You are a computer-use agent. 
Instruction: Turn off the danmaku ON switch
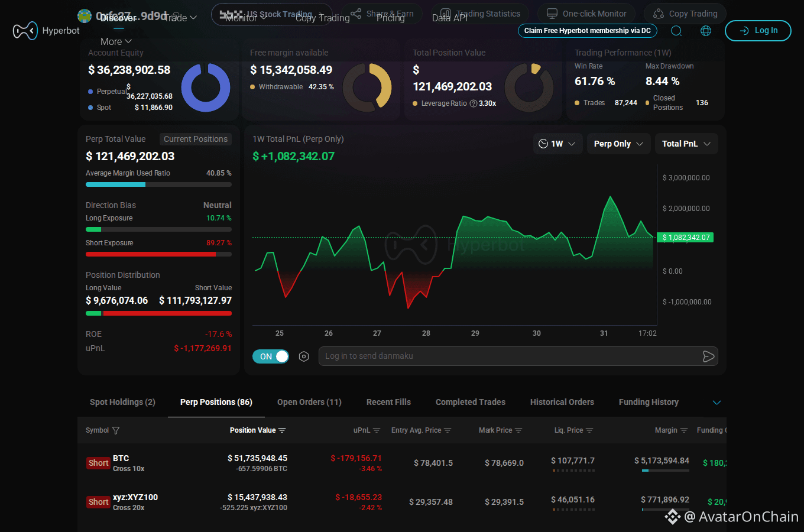[271, 356]
